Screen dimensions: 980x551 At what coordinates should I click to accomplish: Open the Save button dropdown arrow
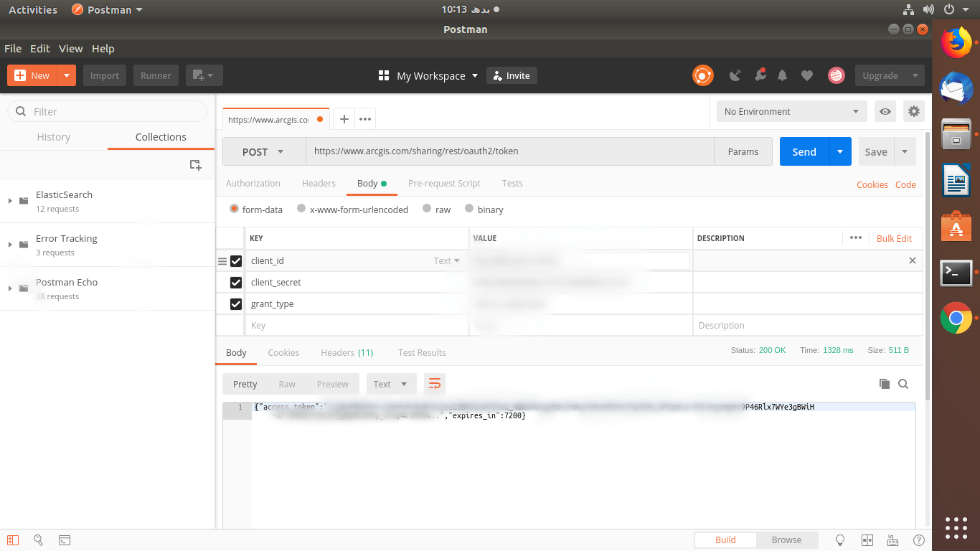click(x=905, y=151)
